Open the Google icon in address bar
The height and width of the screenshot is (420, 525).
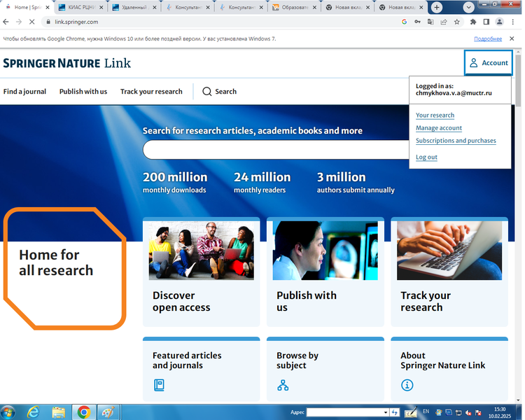[404, 22]
